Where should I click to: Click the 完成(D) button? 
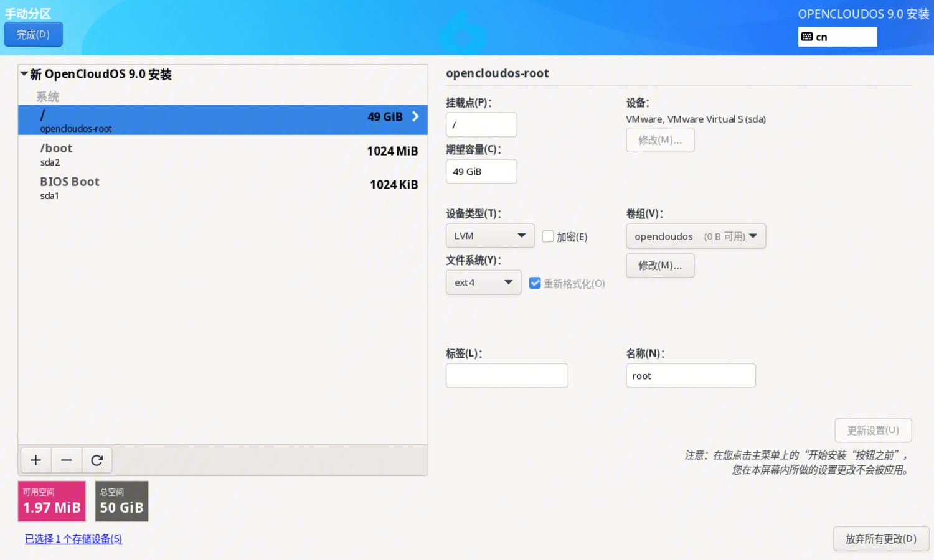[x=34, y=34]
